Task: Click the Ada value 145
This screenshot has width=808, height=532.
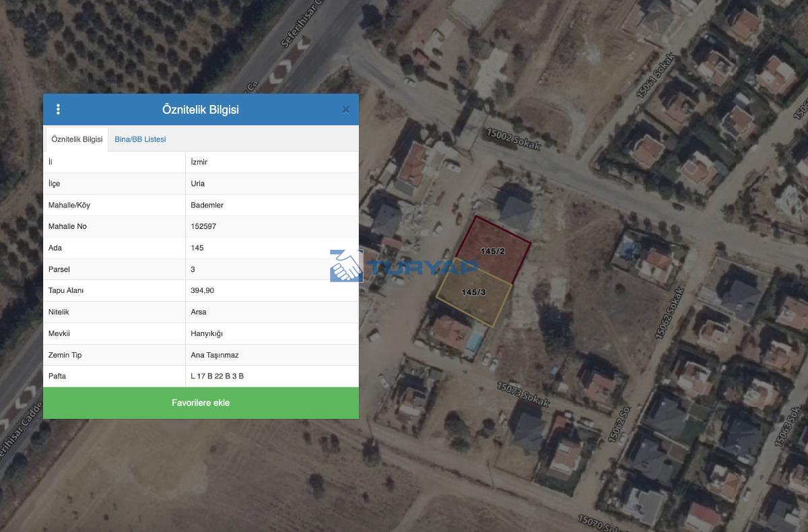Action: point(197,248)
